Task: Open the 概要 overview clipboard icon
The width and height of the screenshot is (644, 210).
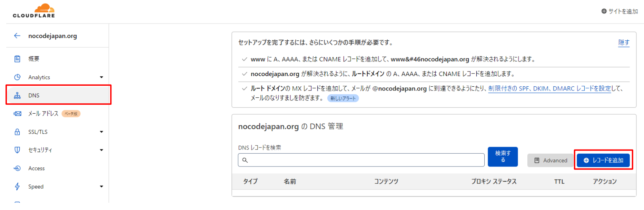Action: (x=17, y=59)
